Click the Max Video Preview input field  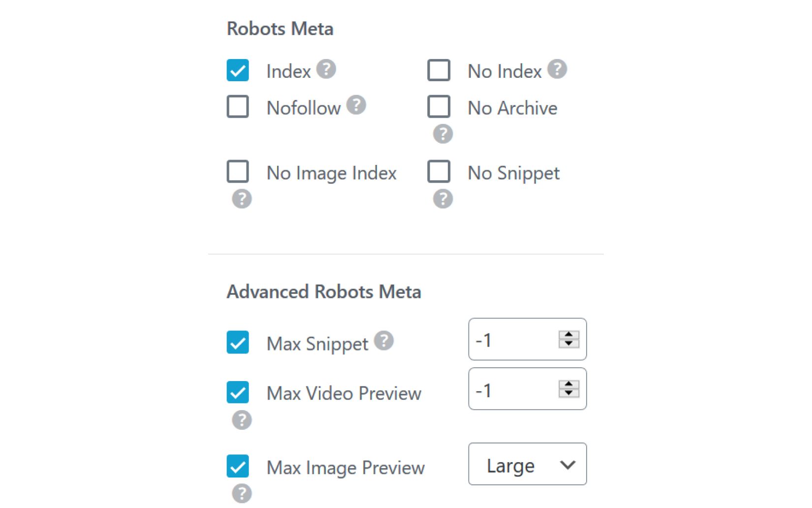512,390
